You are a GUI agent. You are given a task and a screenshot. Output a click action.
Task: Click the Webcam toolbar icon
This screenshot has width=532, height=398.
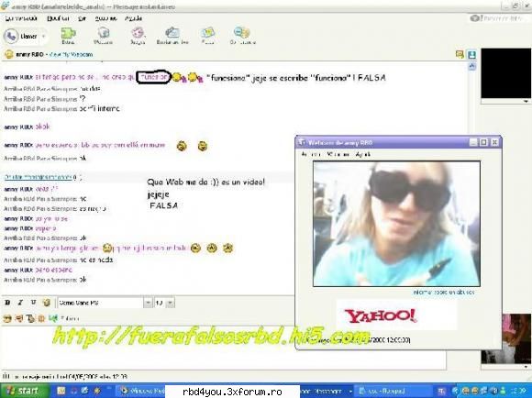[x=103, y=36]
